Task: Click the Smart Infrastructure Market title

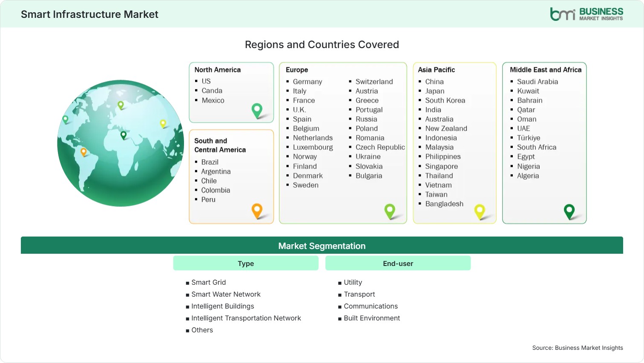Action: click(89, 14)
